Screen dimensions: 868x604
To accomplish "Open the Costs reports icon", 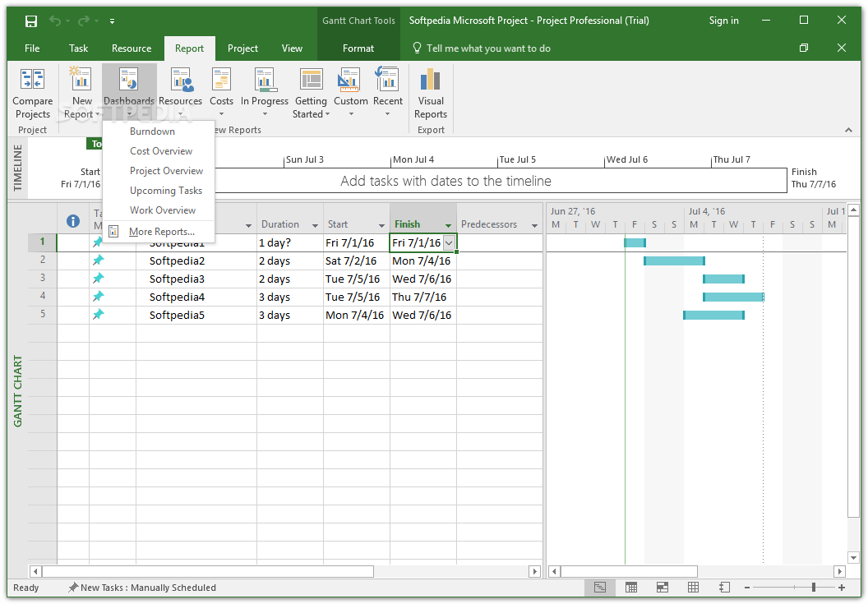I will (221, 80).
